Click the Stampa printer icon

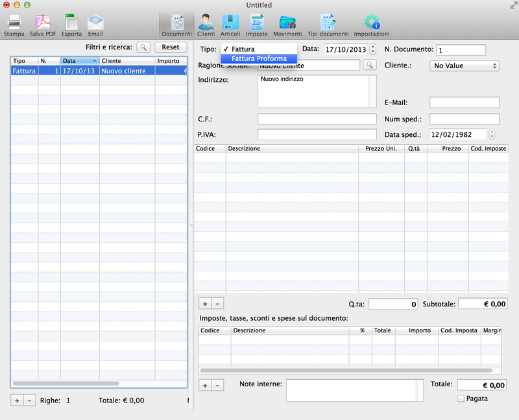pos(14,25)
